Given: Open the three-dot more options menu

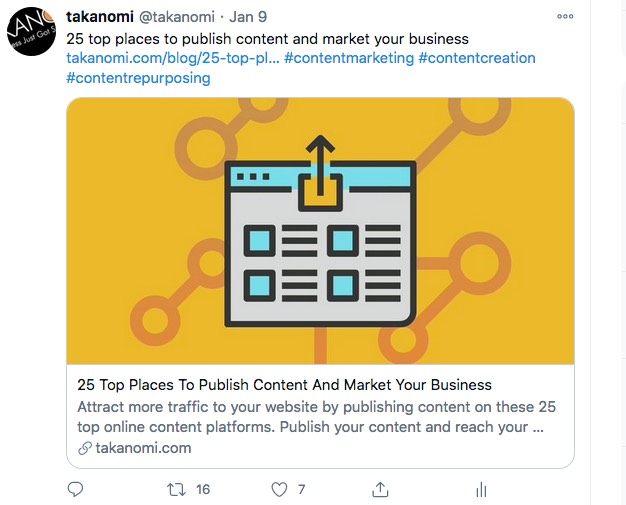Looking at the screenshot, I should point(565,16).
